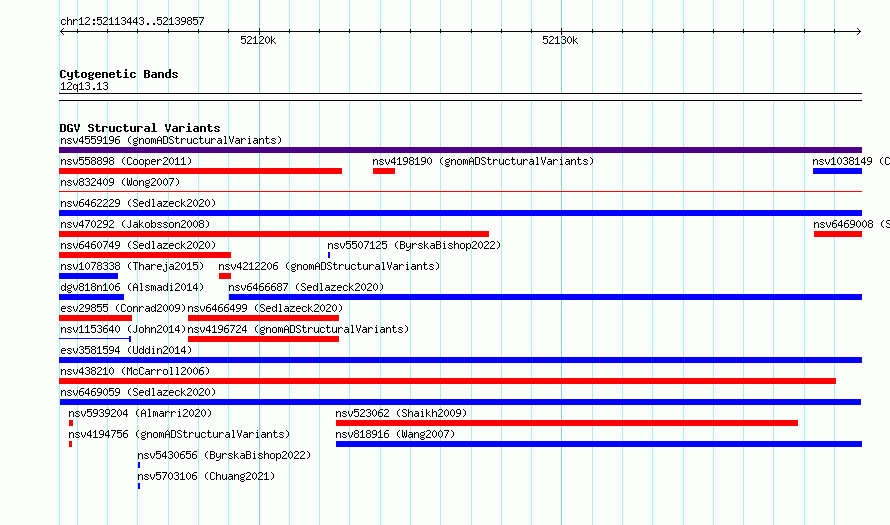Click the tiny red nsv5939204 marker
Viewport: 890px width, 525px height.
click(x=71, y=423)
